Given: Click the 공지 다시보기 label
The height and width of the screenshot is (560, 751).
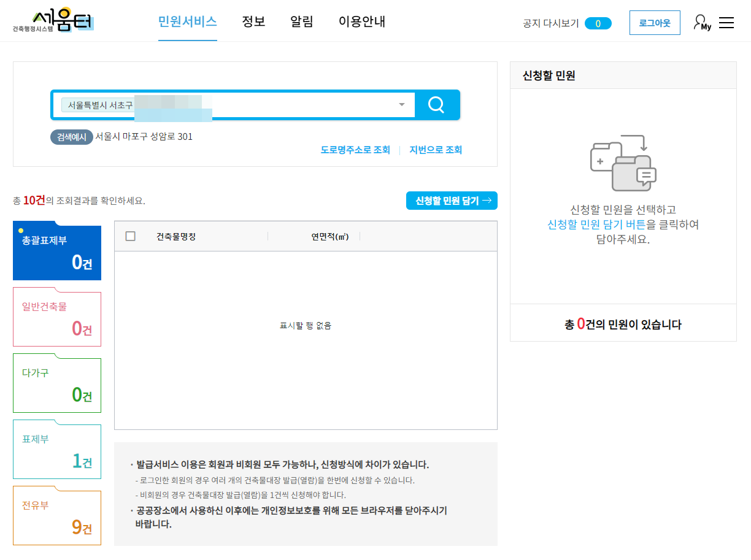Looking at the screenshot, I should coord(551,23).
